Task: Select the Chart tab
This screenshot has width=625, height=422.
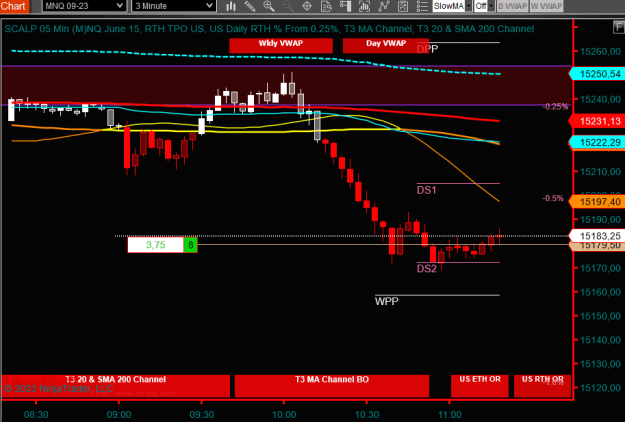Action: click(x=14, y=6)
